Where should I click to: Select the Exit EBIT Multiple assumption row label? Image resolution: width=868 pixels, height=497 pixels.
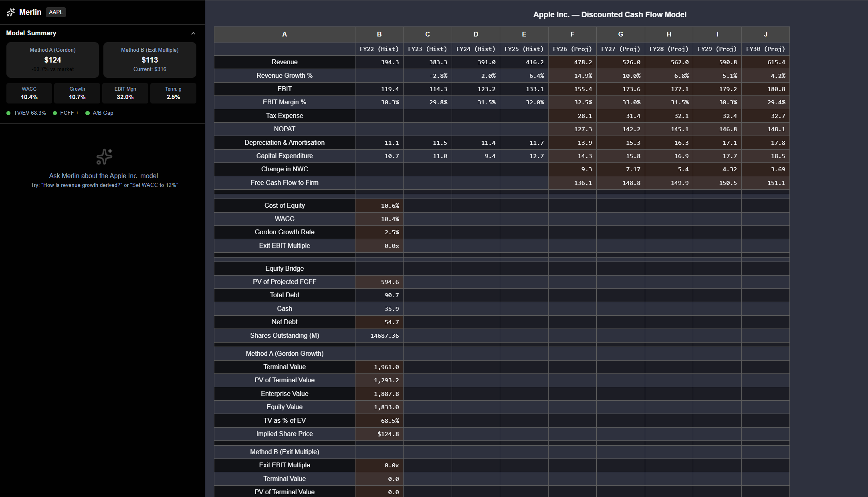pyautogui.click(x=285, y=246)
